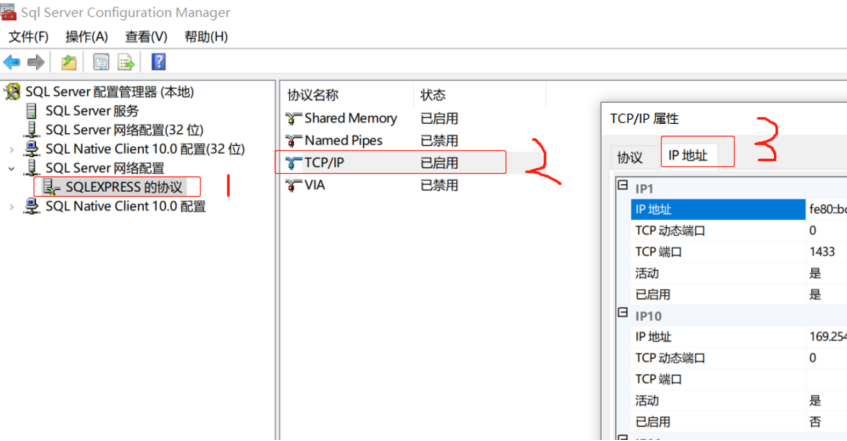The image size is (847, 441).
Task: Click IP10 已启用 value 否
Action: click(815, 422)
